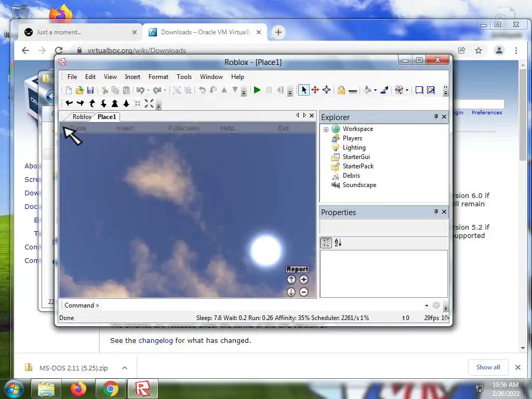This screenshot has height=399, width=532.
Task: Follow the changelog link in Chrome
Action: 156,340
